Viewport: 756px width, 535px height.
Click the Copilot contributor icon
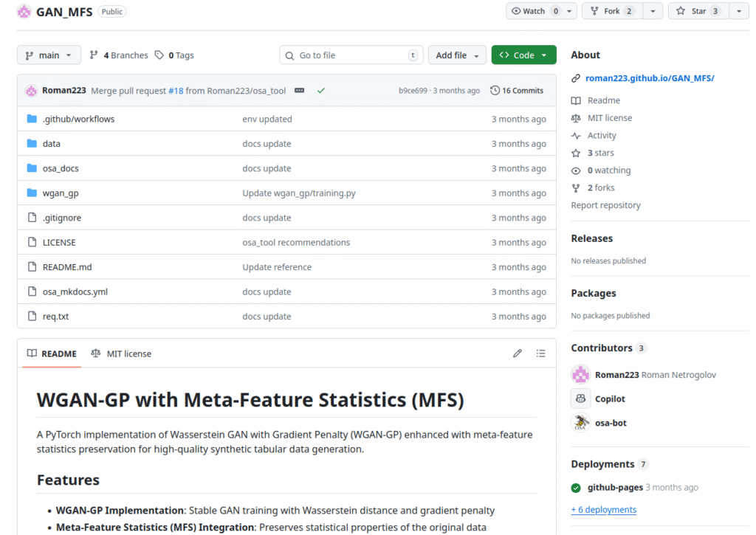(580, 398)
